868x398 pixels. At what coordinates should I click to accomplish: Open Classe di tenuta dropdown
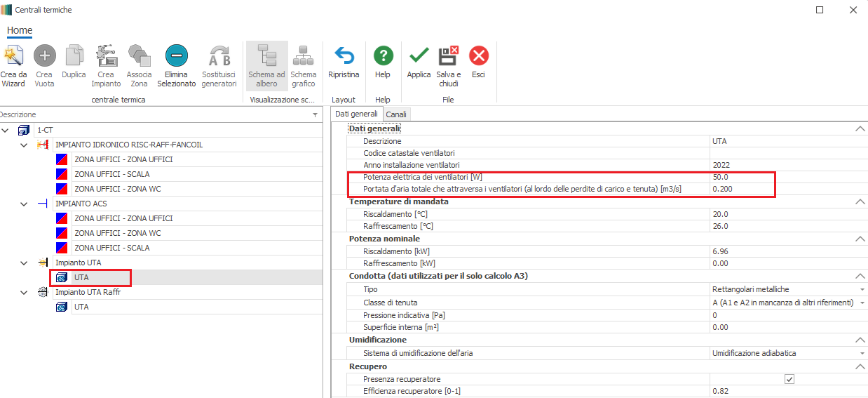click(861, 303)
